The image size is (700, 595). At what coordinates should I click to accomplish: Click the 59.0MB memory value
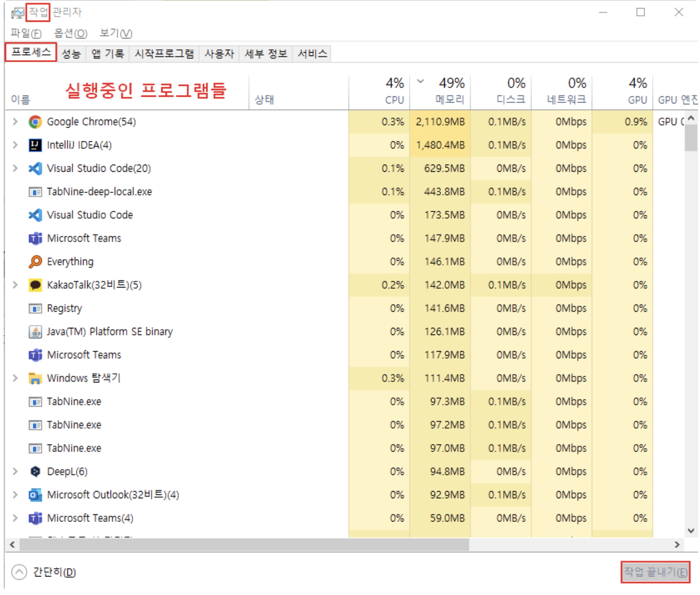[x=447, y=518]
